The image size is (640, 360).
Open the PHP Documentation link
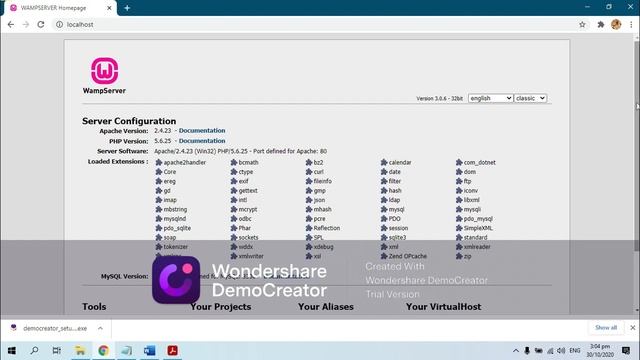pos(202,141)
